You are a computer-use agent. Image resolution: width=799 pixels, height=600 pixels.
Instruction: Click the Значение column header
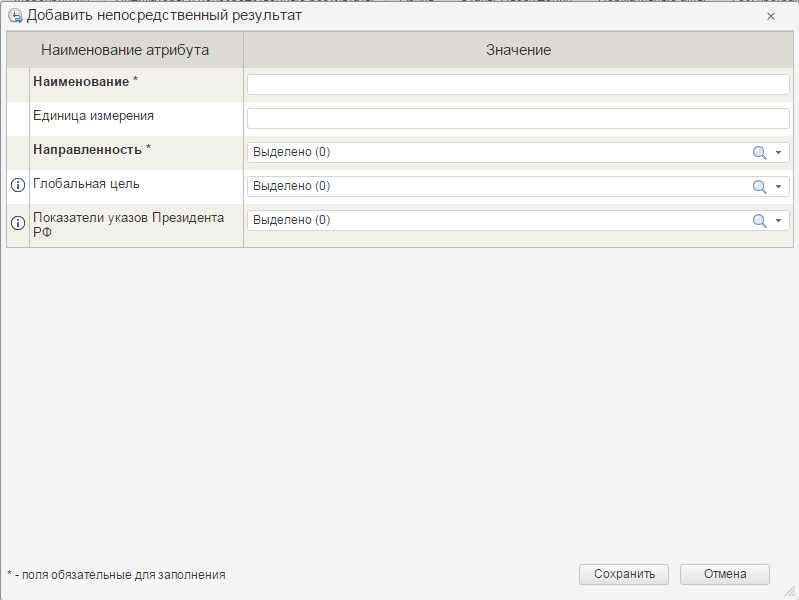tap(518, 50)
